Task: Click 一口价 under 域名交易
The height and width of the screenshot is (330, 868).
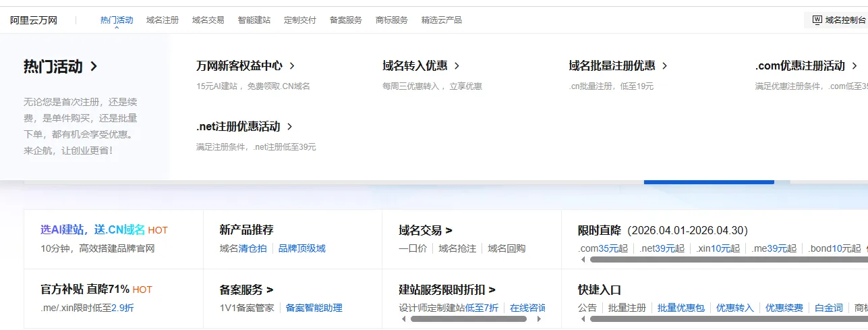Action: 413,248
